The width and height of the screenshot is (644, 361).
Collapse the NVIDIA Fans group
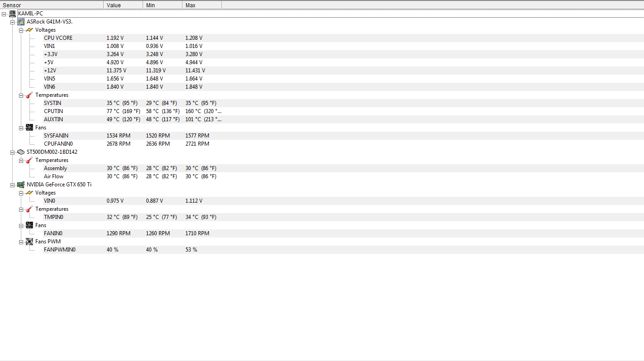(21, 225)
